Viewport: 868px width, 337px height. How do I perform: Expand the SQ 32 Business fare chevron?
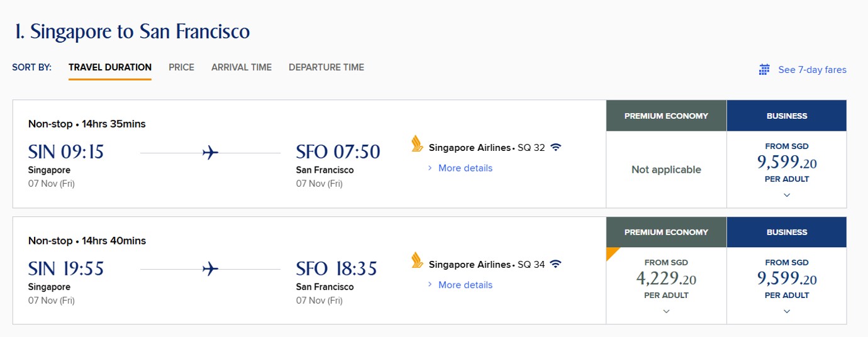click(x=787, y=195)
